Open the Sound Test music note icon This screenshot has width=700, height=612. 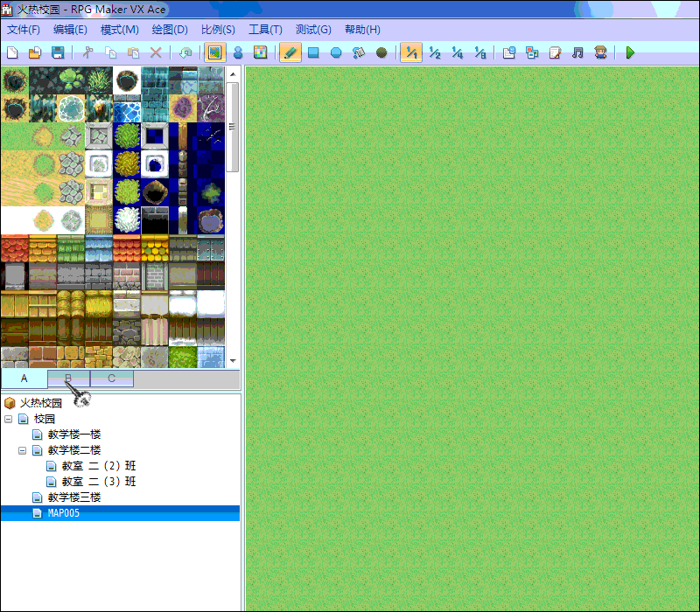(577, 52)
